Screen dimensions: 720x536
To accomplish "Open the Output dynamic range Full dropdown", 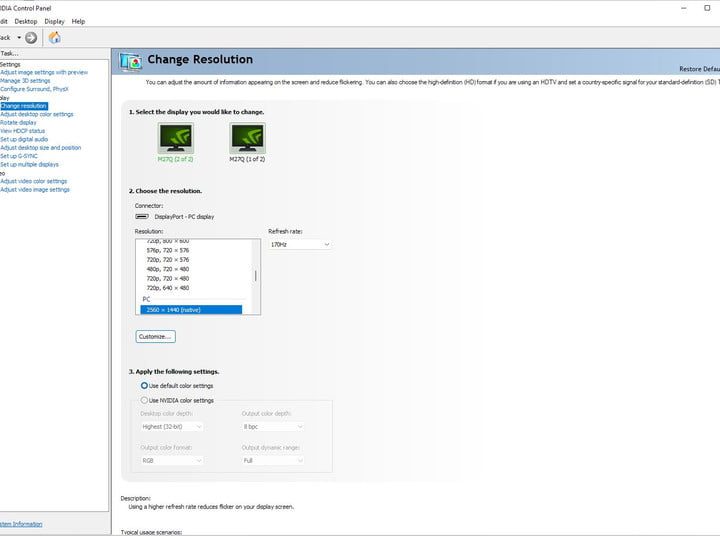I will 273,460.
